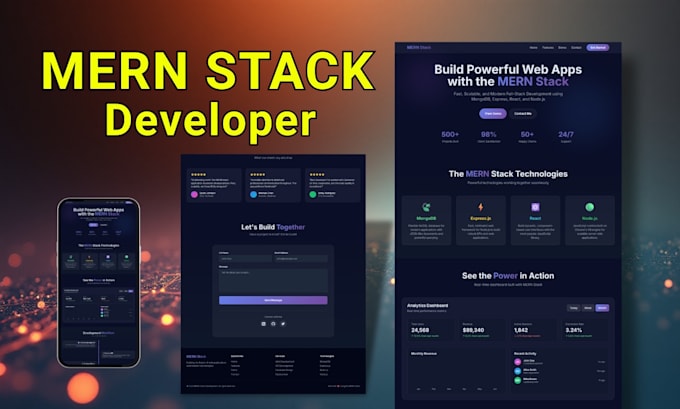The width and height of the screenshot is (680, 409).
Task: Click the "3.24%" conversion rate value
Action: click(x=574, y=330)
